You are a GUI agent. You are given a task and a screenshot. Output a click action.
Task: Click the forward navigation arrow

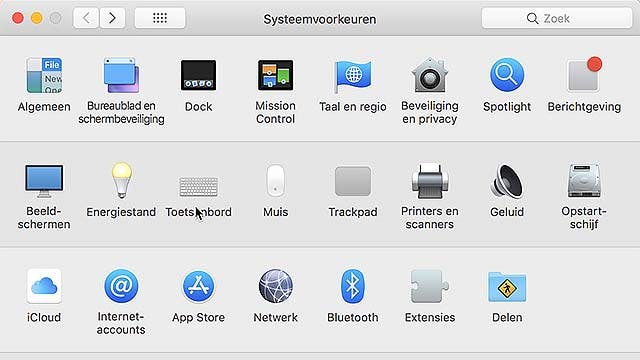[x=112, y=18]
